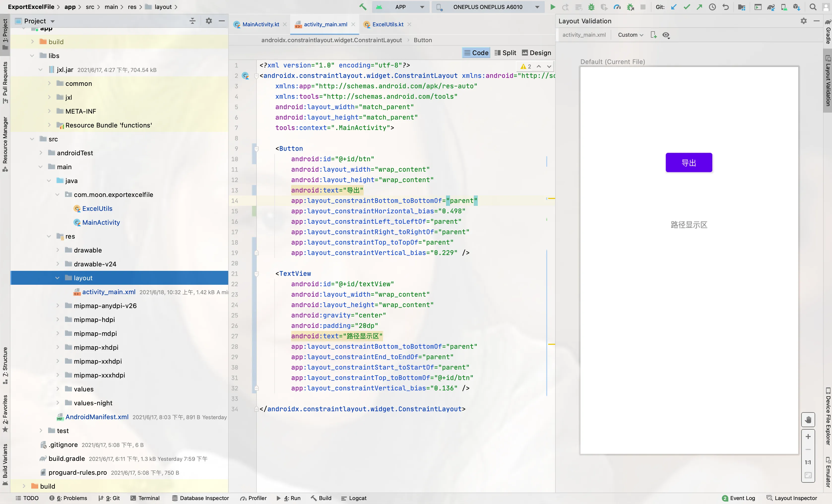Open the ONEPLUS A6010 device dropdown
The width and height of the screenshot is (832, 504).
click(x=488, y=7)
